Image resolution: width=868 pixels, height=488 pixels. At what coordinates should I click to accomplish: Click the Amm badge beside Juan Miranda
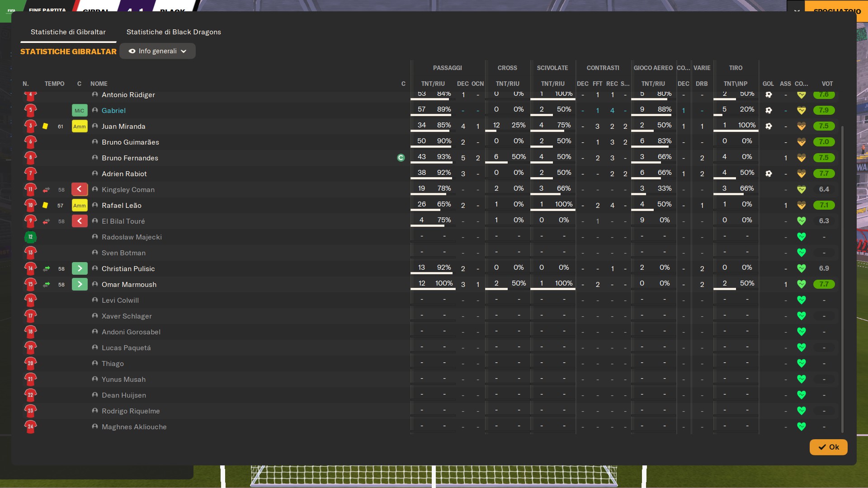[80, 126]
